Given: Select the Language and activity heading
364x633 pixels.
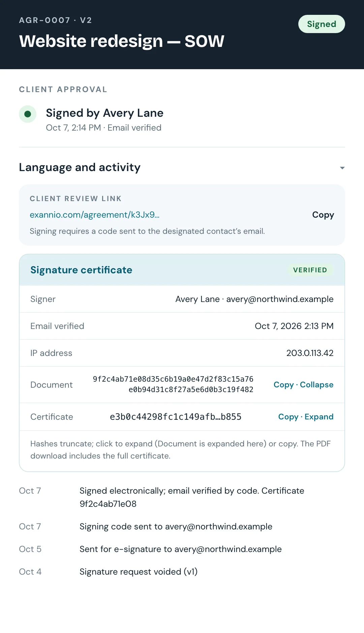Looking at the screenshot, I should tap(80, 167).
